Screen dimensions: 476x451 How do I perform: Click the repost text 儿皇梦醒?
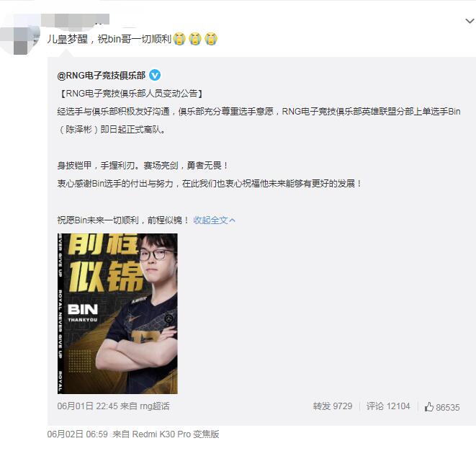[x=68, y=39]
